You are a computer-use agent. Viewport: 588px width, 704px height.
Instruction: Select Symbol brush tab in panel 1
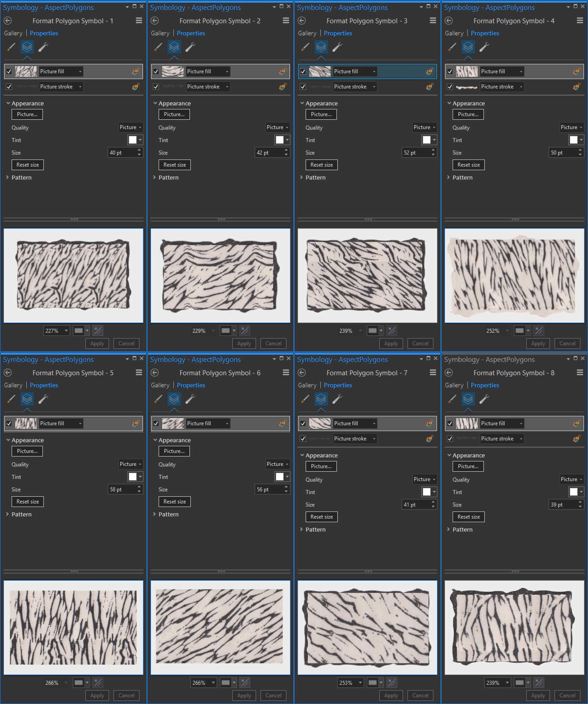tap(11, 47)
